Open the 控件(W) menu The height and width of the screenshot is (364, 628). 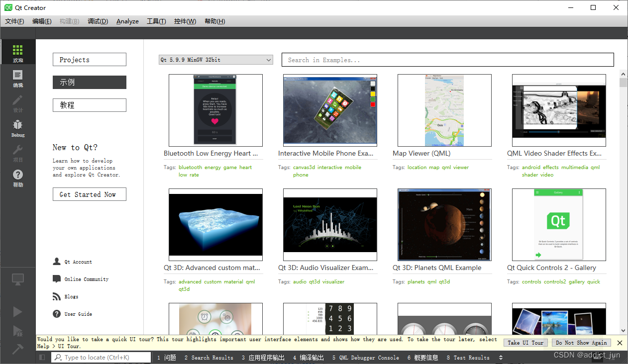185,21
